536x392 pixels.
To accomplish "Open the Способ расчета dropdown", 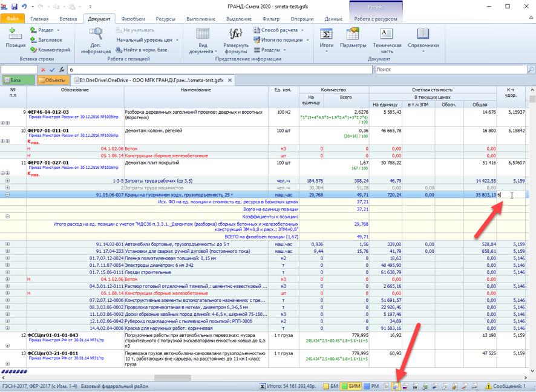I will 302,30.
